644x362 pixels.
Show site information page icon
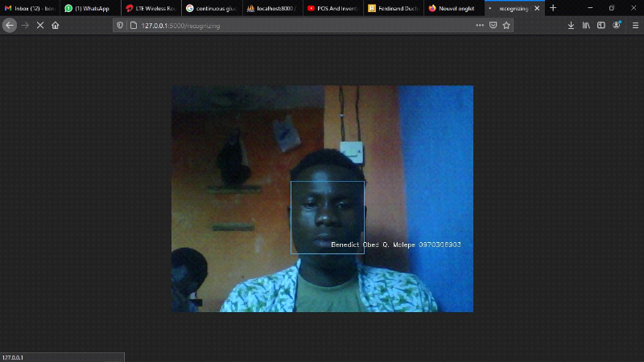tap(134, 26)
